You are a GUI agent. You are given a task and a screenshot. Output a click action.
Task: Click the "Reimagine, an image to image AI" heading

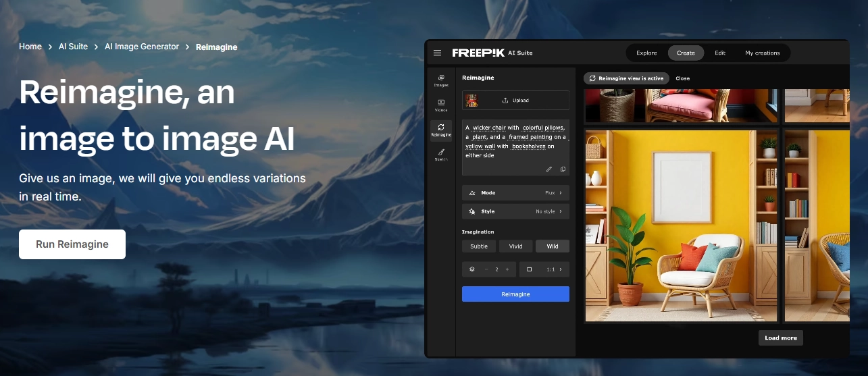tap(157, 115)
